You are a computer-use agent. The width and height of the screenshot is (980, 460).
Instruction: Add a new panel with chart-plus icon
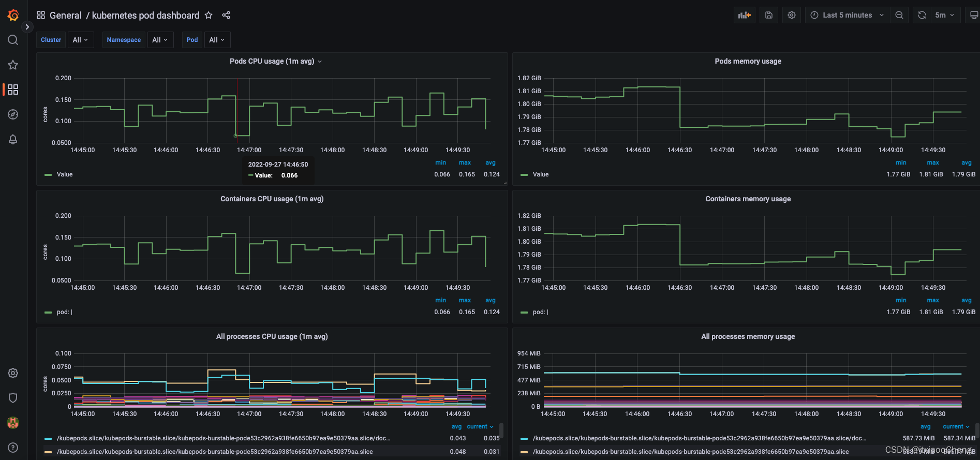[745, 15]
